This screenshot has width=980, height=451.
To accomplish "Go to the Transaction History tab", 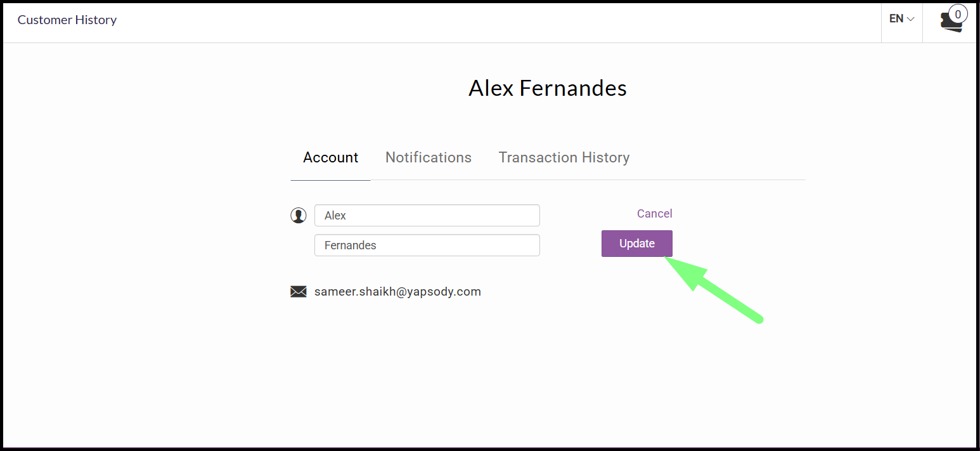I will tap(564, 157).
